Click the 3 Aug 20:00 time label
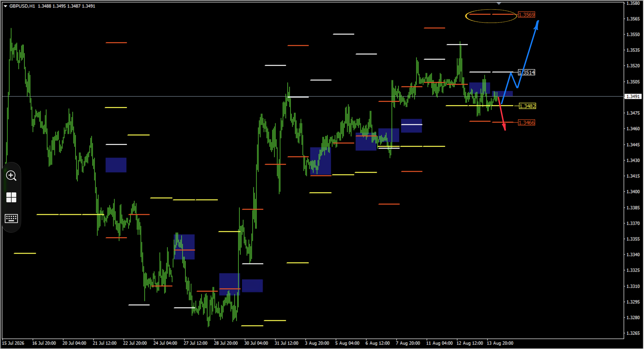644x349 pixels. (317, 343)
